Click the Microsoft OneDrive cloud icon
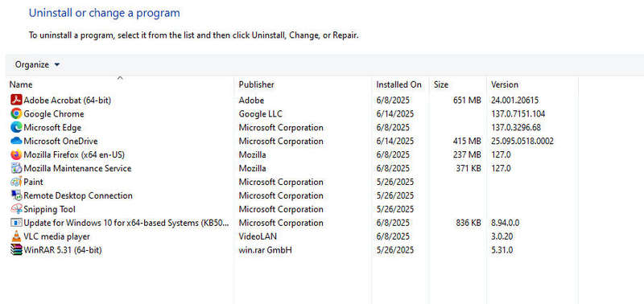This screenshot has width=644, height=304. click(x=16, y=141)
